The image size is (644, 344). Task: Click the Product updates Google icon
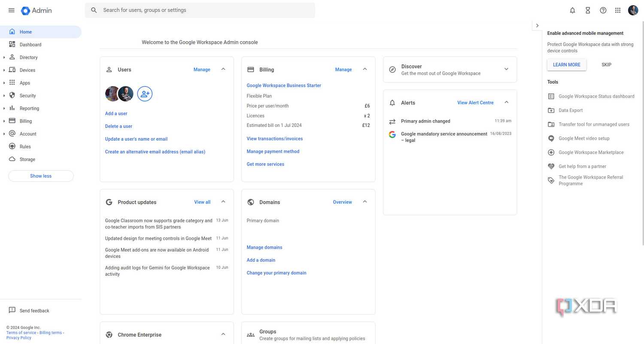click(x=109, y=202)
